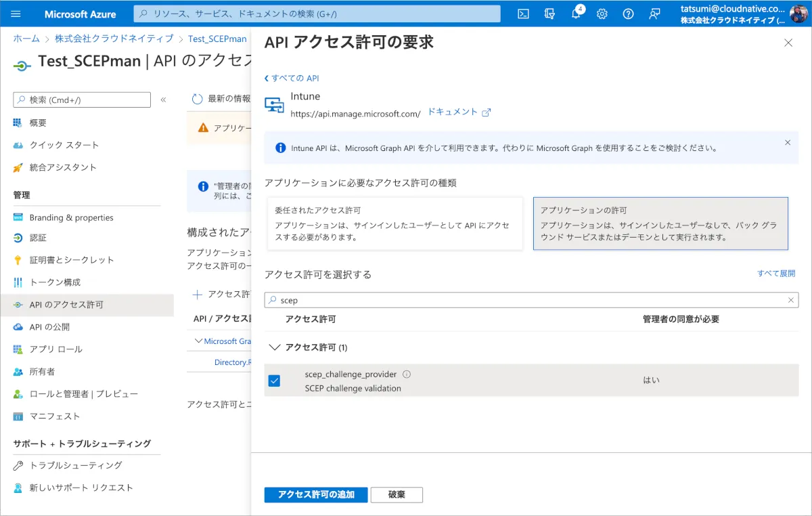The width and height of the screenshot is (812, 516).
Task: Open portal settings gear icon
Action: coord(602,14)
